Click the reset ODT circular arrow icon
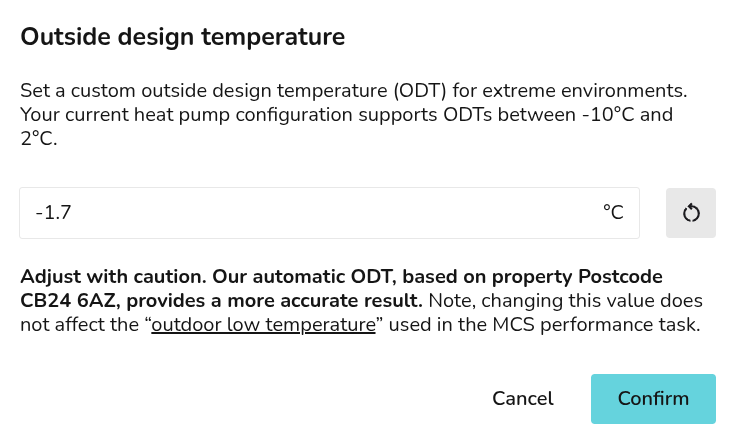 click(691, 213)
